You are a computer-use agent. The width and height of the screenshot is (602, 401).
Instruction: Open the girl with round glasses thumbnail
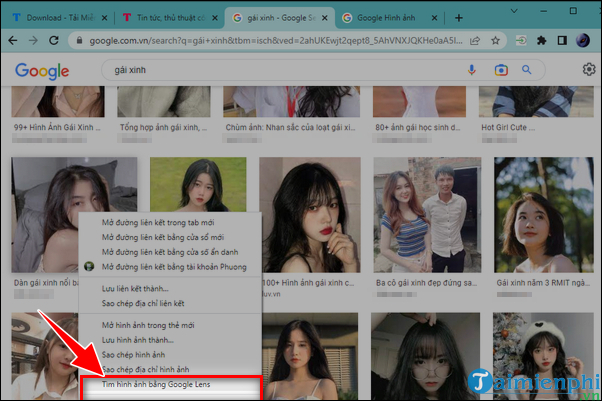[x=425, y=356]
